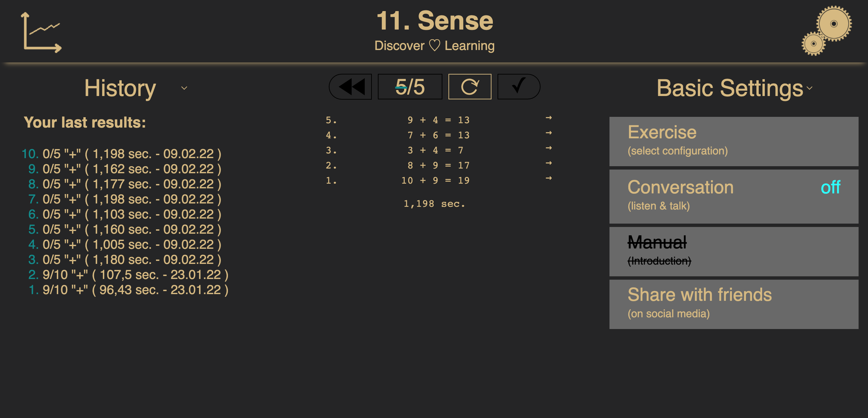Open the Exercise select configuration menu
Viewport: 868px width, 418px height.
(x=733, y=141)
